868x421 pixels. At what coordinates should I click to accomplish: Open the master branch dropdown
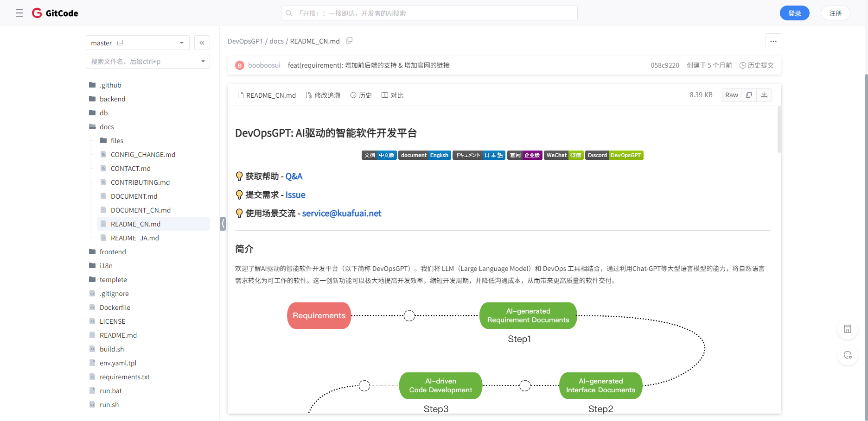point(182,42)
